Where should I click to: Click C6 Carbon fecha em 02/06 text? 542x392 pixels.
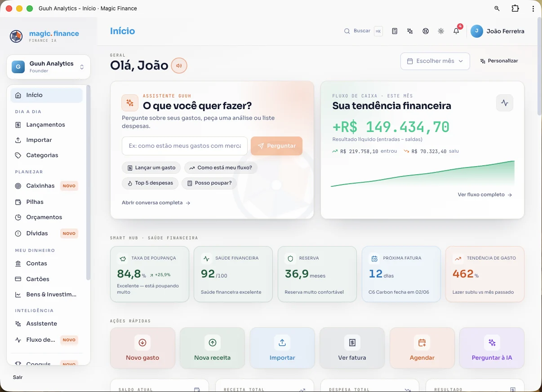(x=399, y=292)
